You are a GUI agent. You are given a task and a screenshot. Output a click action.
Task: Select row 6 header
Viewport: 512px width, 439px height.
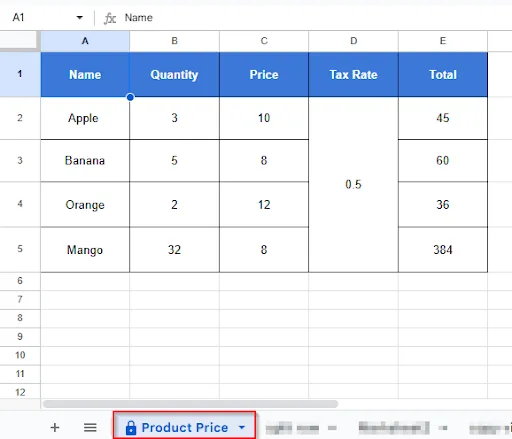click(20, 281)
